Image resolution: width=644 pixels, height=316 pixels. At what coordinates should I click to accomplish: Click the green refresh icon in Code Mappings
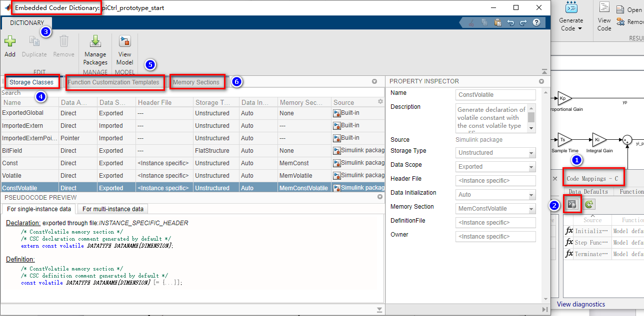click(588, 204)
